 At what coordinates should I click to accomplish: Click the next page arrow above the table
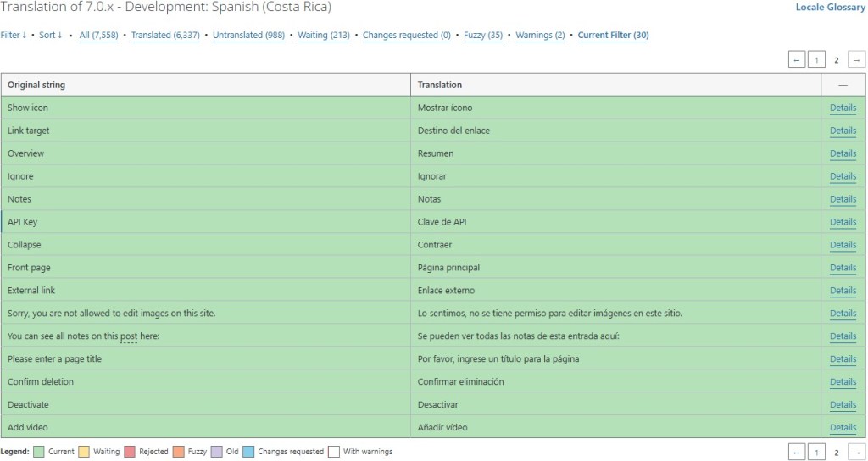click(857, 60)
